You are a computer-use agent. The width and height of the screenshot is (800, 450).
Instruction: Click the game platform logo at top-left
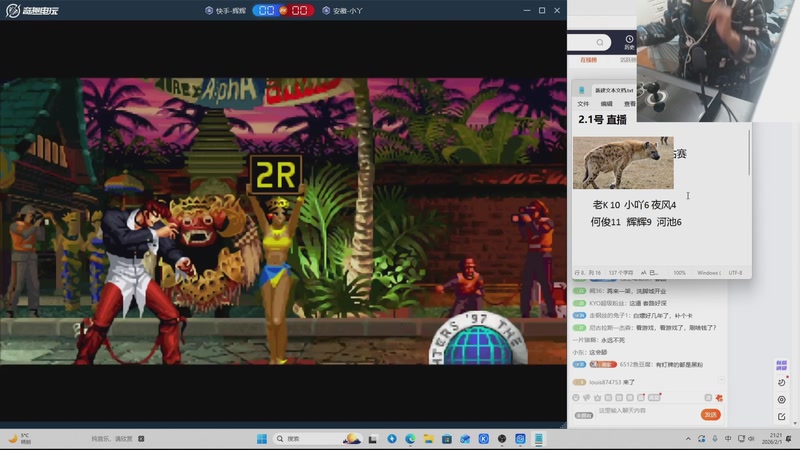(32, 10)
